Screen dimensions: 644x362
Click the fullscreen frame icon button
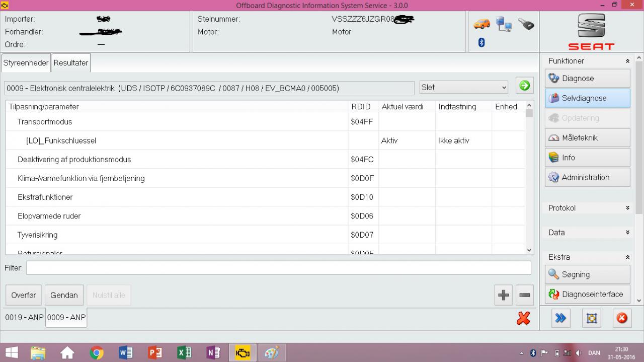592,318
